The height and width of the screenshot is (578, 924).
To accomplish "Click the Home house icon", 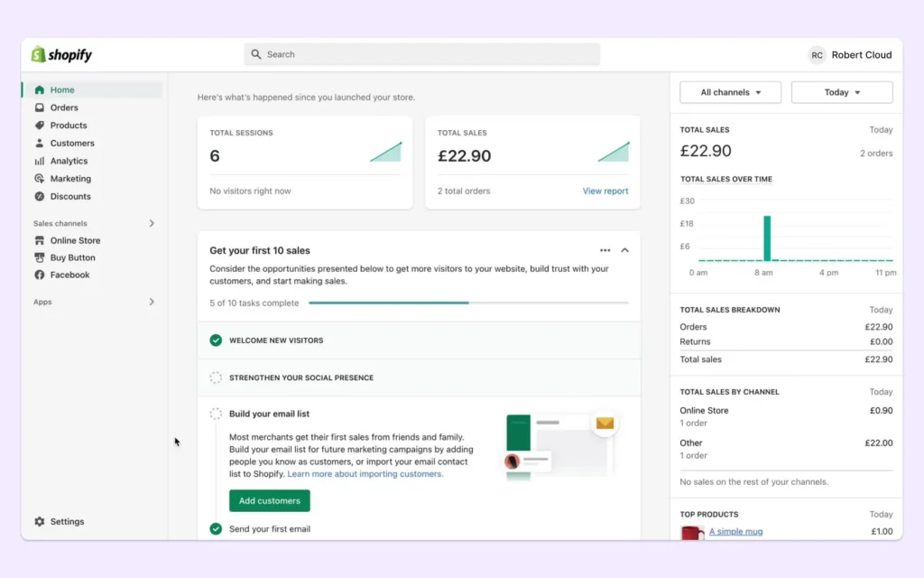I will [40, 89].
